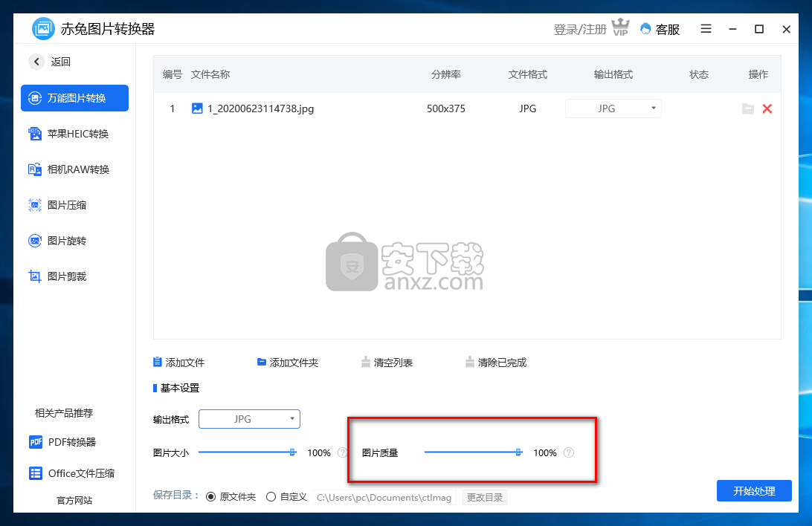812x526 pixels.
Task: Open the Office文件压缩 product link
Action: (x=72, y=473)
